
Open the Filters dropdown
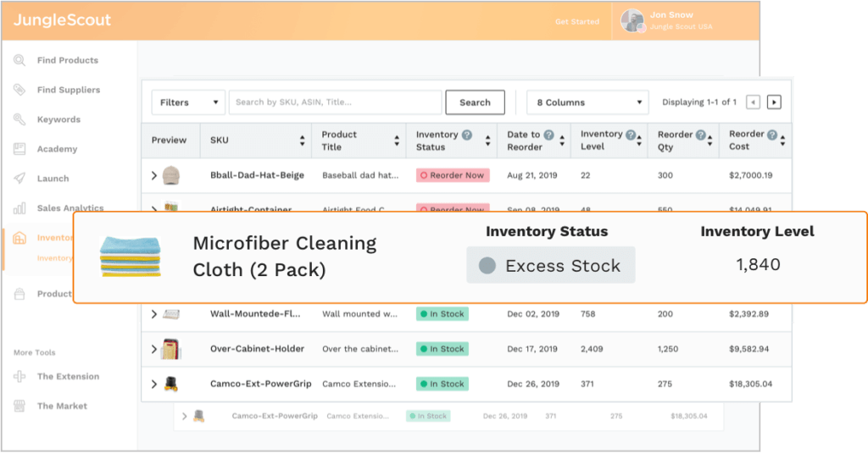coord(188,102)
